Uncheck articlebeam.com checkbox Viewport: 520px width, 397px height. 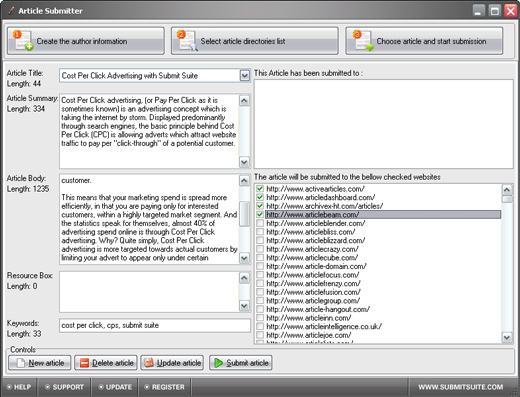coord(260,215)
